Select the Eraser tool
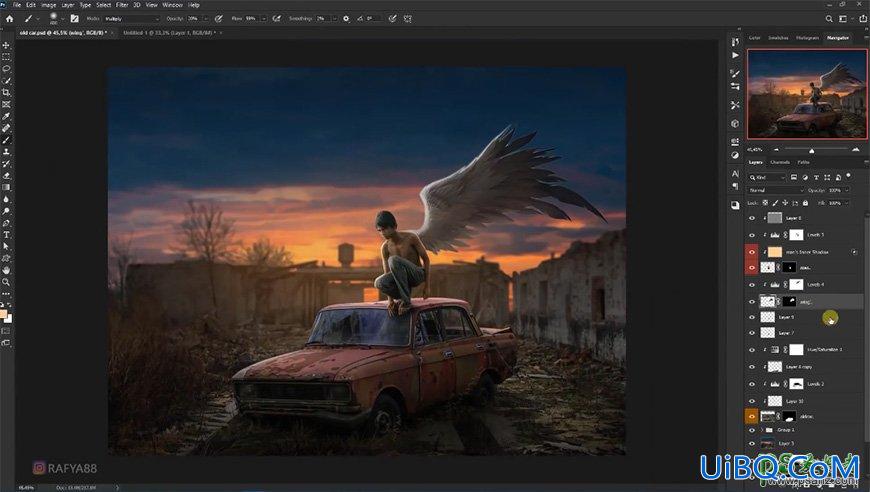870x492 pixels. coord(6,175)
